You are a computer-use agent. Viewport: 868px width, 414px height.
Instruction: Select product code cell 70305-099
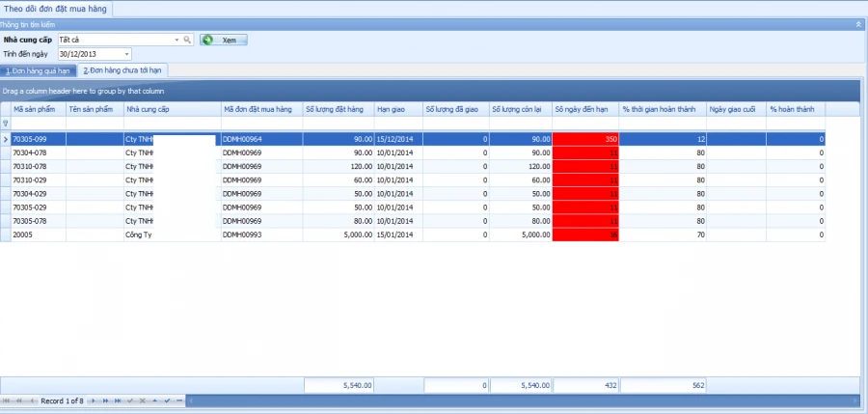39,139
